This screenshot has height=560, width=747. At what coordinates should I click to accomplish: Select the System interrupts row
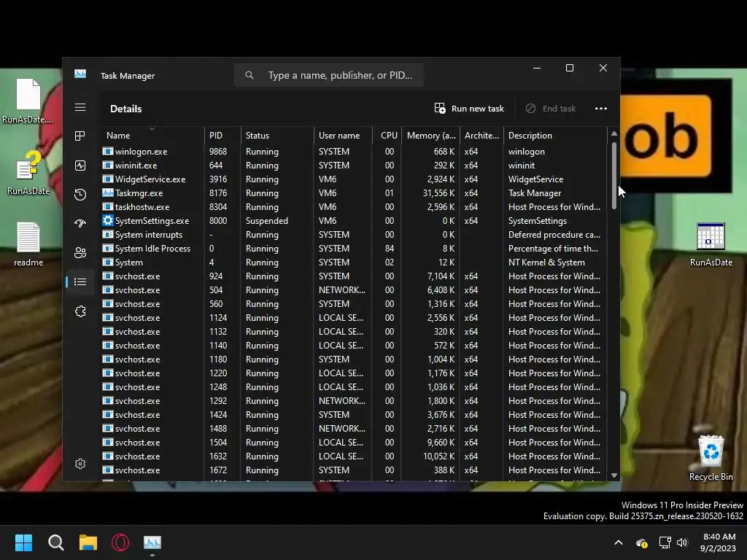pos(354,234)
